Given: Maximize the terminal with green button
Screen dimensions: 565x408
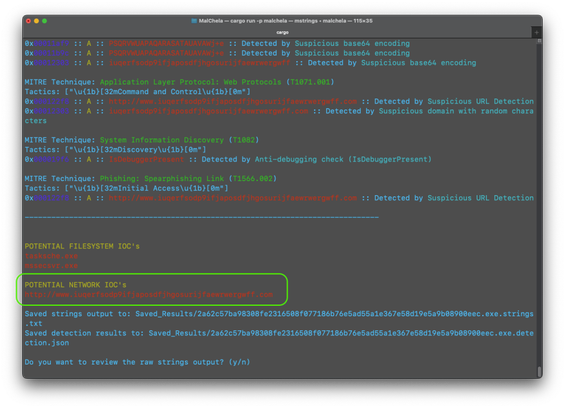Looking at the screenshot, I should [x=44, y=21].
